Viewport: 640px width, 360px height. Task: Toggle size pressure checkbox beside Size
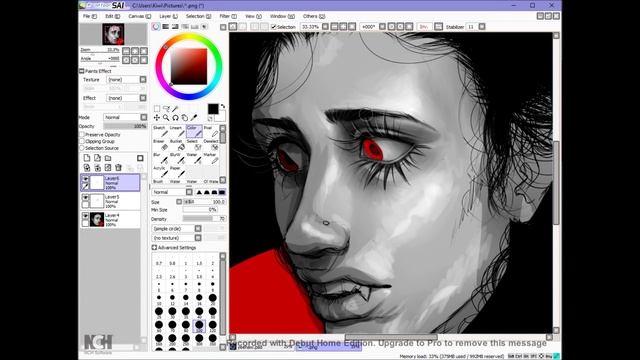click(179, 202)
